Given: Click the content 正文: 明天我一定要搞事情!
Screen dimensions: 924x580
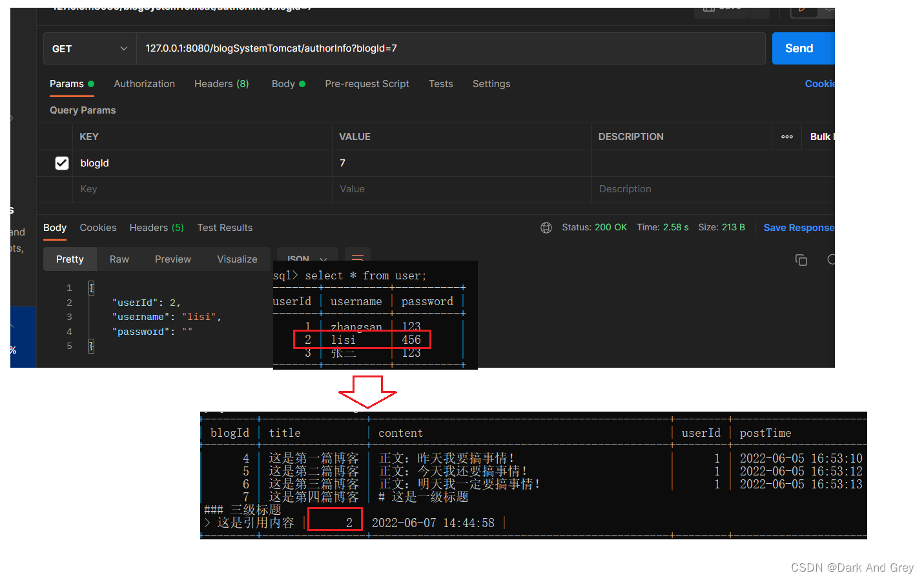Looking at the screenshot, I should (x=459, y=484).
